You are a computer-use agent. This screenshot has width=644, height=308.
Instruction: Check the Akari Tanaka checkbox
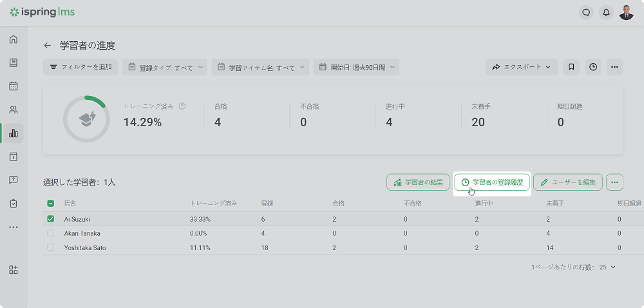tap(51, 233)
